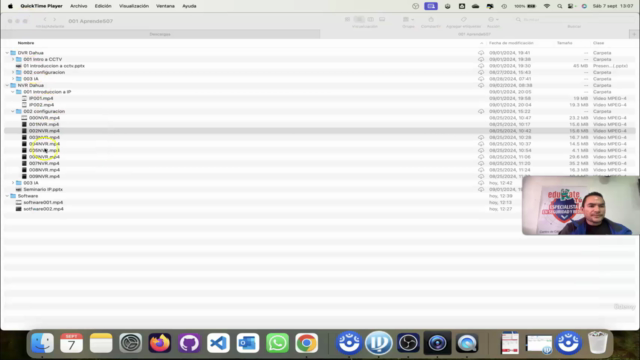
Task: Open the Edición menu
Action: [103, 6]
